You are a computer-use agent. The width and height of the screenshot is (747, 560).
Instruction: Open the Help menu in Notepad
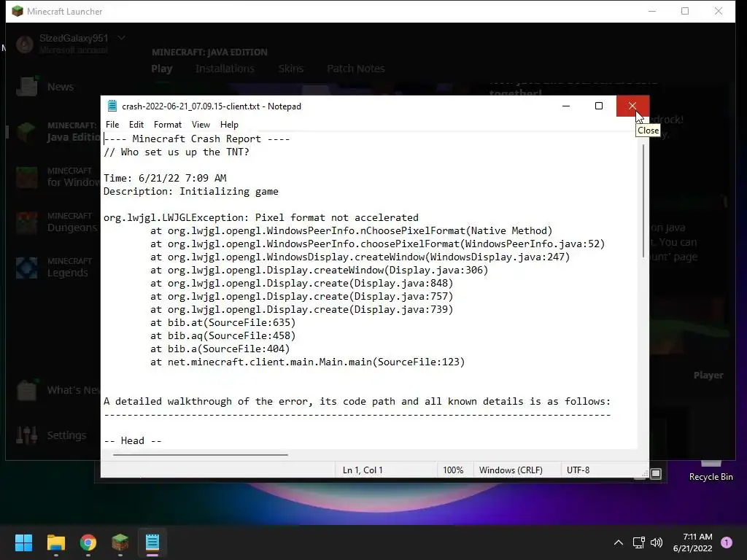pyautogui.click(x=229, y=124)
